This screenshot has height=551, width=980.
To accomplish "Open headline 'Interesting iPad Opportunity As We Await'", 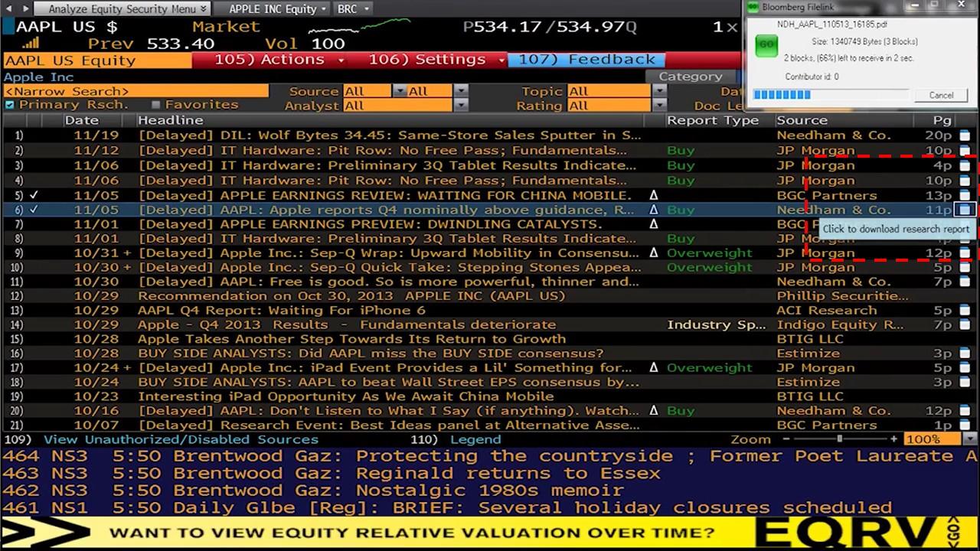I will [346, 396].
